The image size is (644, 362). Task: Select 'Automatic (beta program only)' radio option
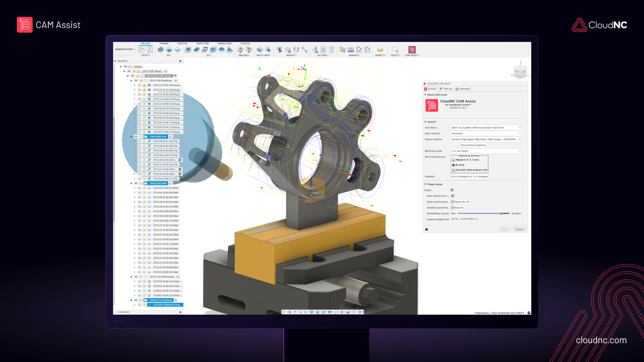453,170
